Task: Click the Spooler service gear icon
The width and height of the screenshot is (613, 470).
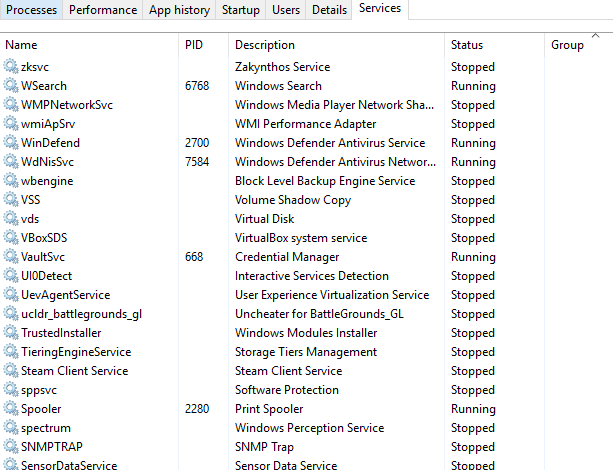Action: [11, 409]
